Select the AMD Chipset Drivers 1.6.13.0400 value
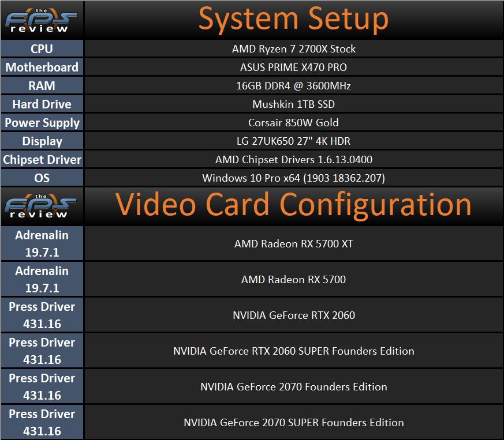This screenshot has width=504, height=440. [294, 160]
